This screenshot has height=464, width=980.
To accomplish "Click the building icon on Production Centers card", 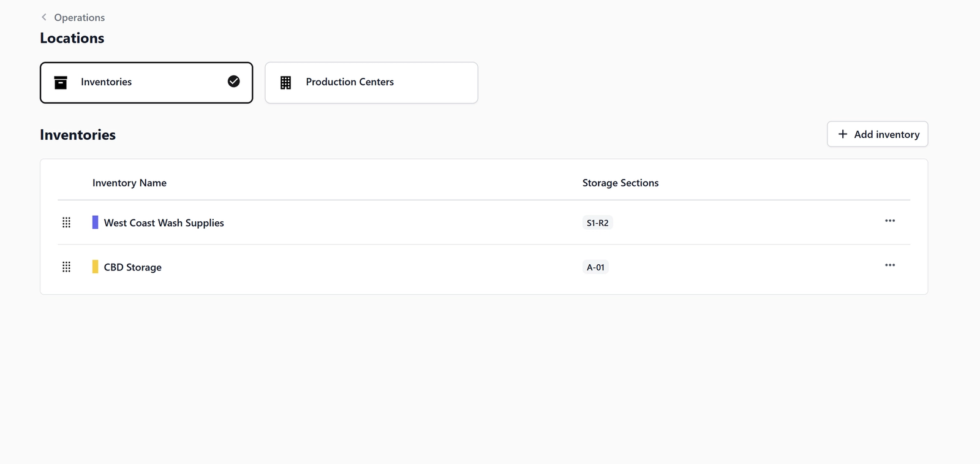I will pos(285,82).
